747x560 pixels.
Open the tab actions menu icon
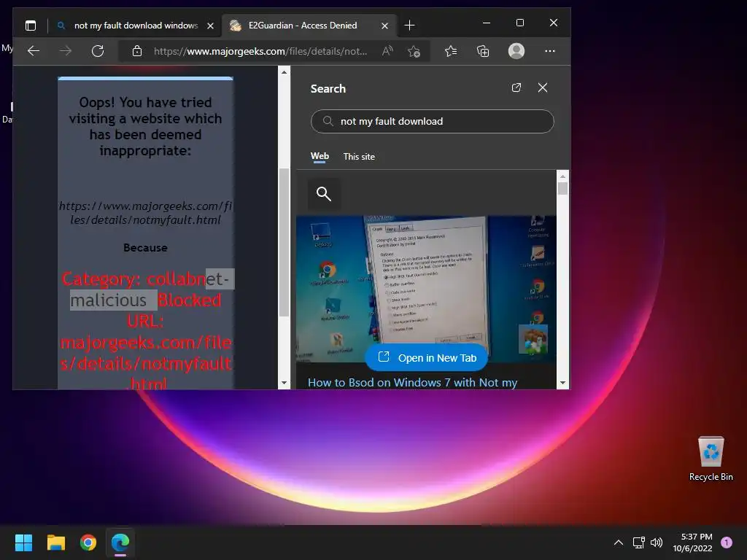[31, 26]
